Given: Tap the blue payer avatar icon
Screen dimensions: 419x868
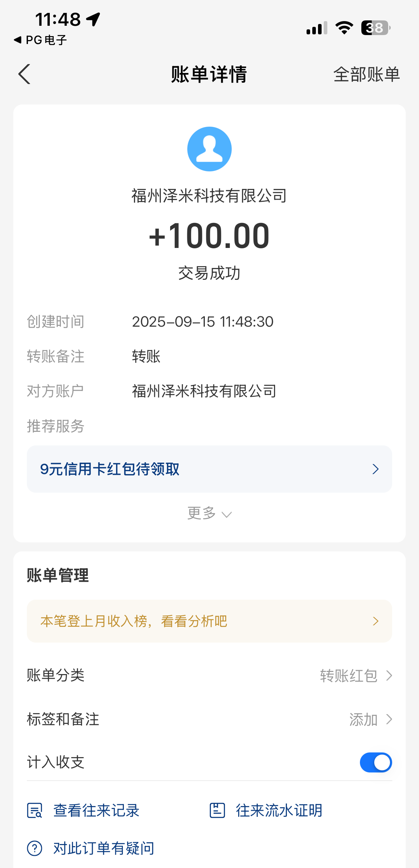Looking at the screenshot, I should pos(209,149).
